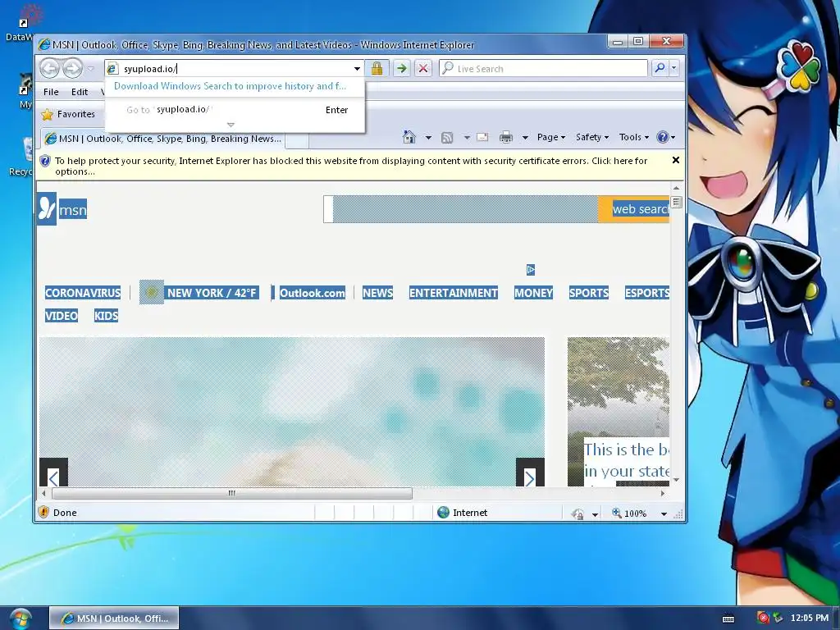Click the status bar shield icon
The width and height of the screenshot is (840, 630).
44,513
